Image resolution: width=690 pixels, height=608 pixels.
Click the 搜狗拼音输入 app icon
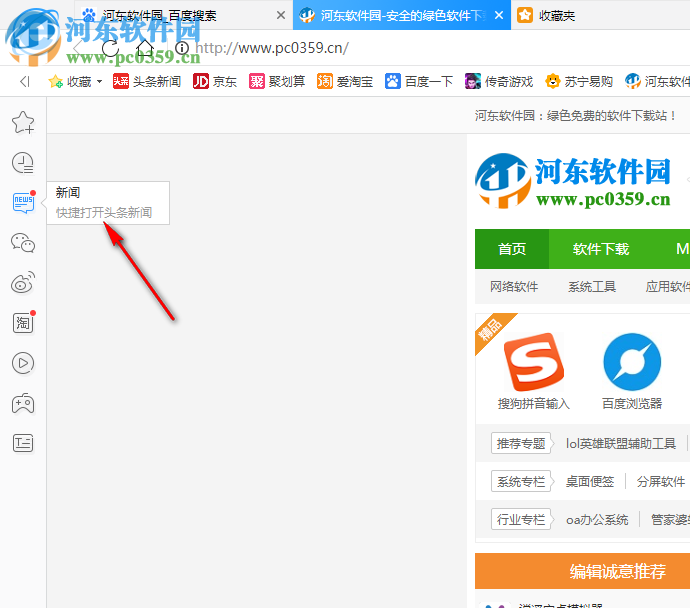[534, 362]
